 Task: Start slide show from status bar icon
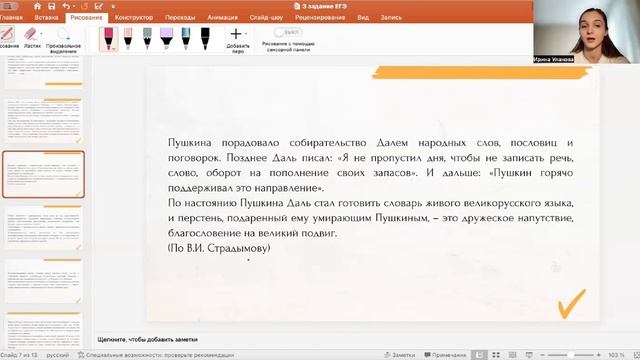click(529, 355)
